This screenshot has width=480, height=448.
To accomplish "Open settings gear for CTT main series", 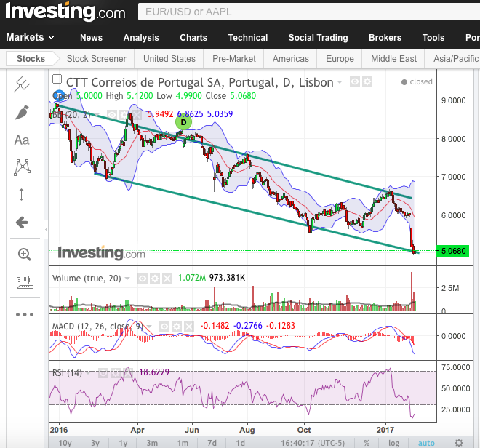I will pyautogui.click(x=367, y=81).
